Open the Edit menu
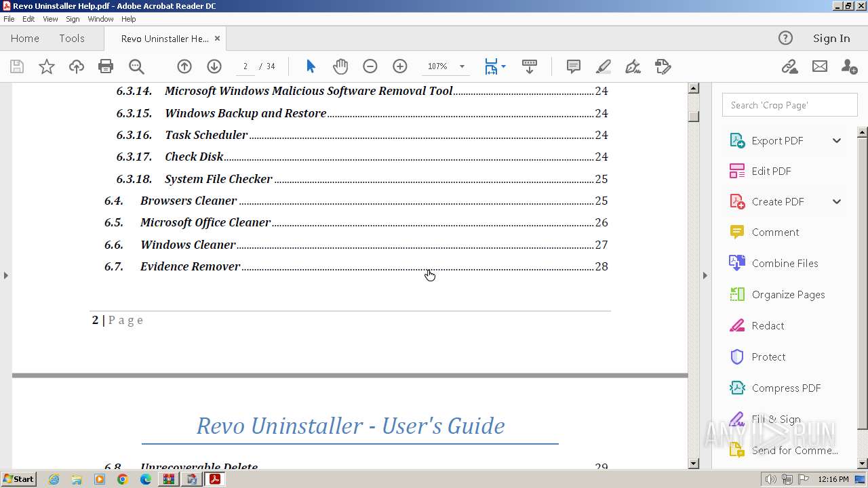Viewport: 868px width, 488px height. 28,19
